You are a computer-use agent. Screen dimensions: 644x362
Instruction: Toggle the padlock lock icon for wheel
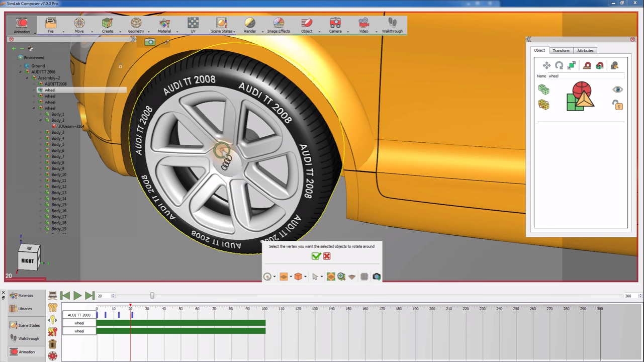coord(617,105)
